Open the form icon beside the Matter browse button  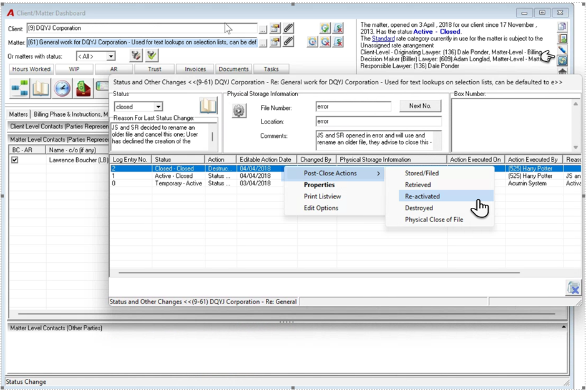(x=275, y=41)
